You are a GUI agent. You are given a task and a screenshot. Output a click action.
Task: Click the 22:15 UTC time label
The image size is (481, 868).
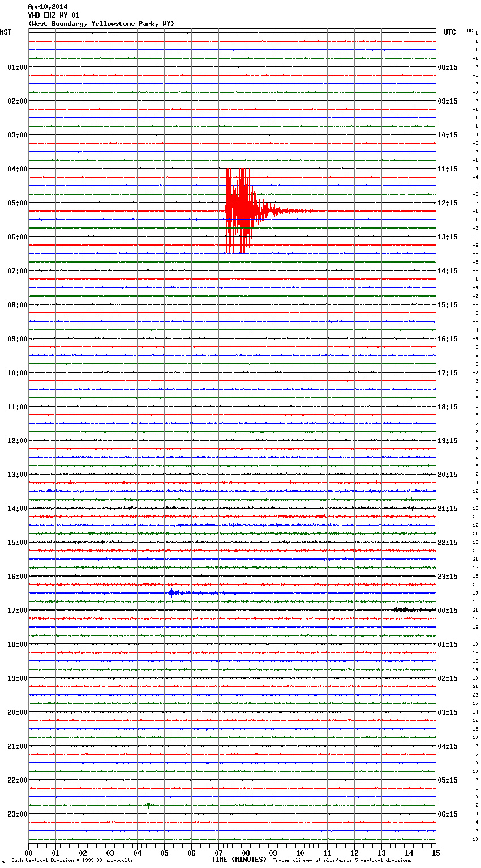pyautogui.click(x=448, y=543)
